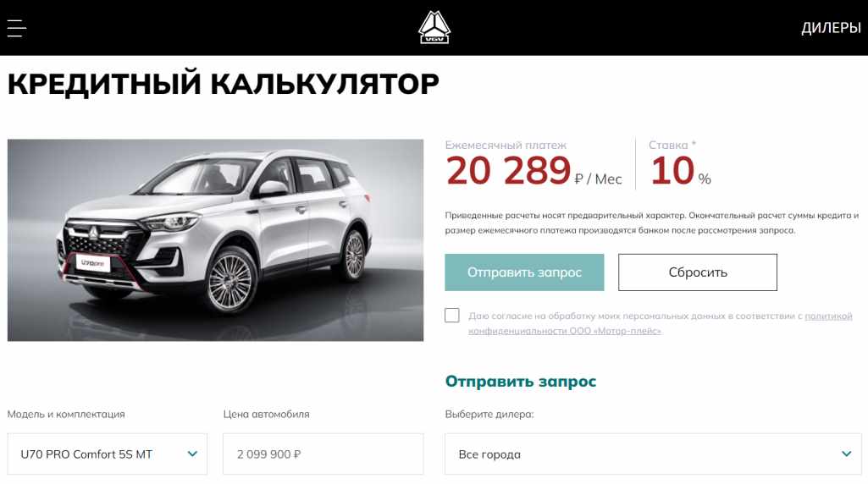
Task: Click the Цена автомобиля label
Action: pos(266,415)
